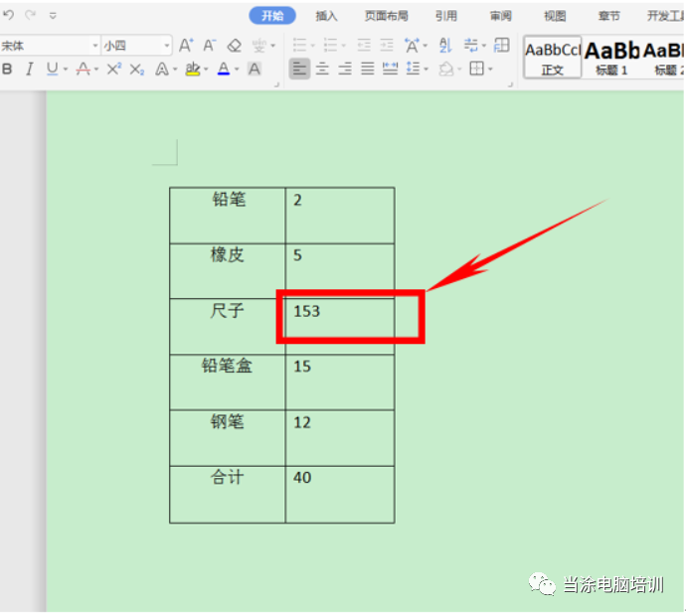This screenshot has width=686, height=616.
Task: Expand the highlight color arrow
Action: (206, 70)
